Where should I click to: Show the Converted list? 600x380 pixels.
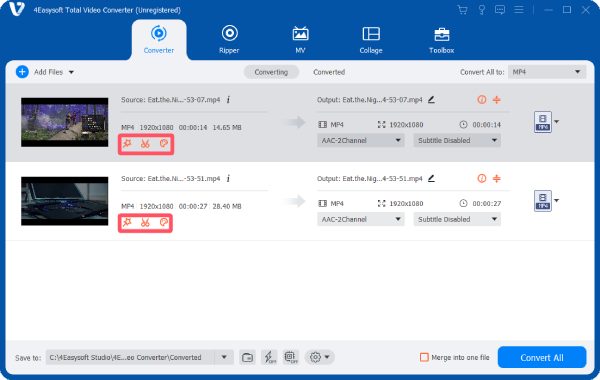pos(329,72)
